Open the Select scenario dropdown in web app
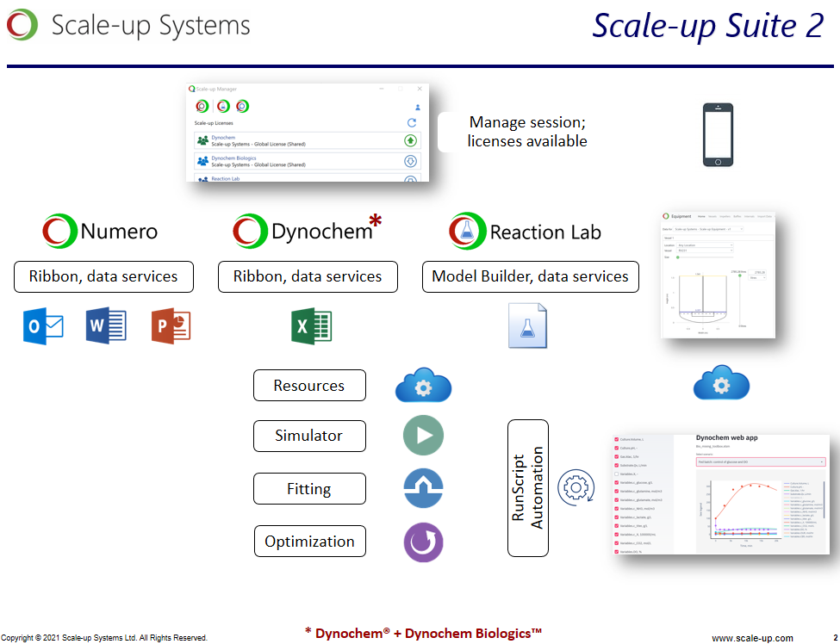 tap(760, 461)
